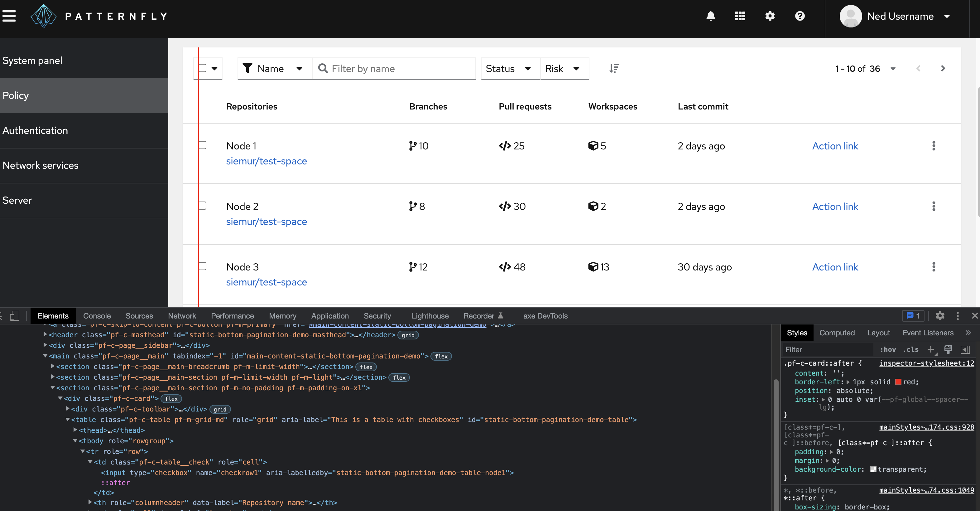Viewport: 980px width, 511px height.
Task: Click the notifications bell icon
Action: (710, 16)
